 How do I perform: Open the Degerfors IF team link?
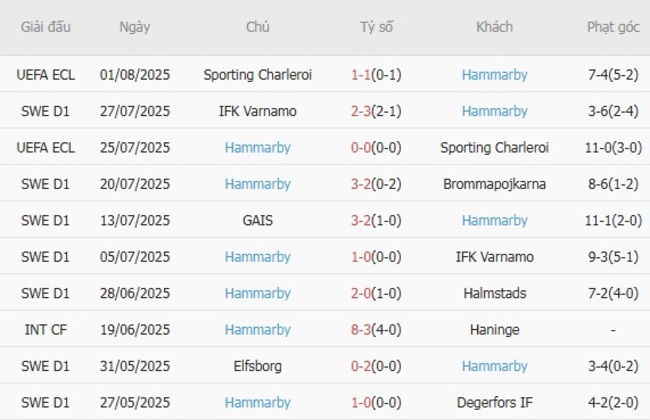[494, 403]
